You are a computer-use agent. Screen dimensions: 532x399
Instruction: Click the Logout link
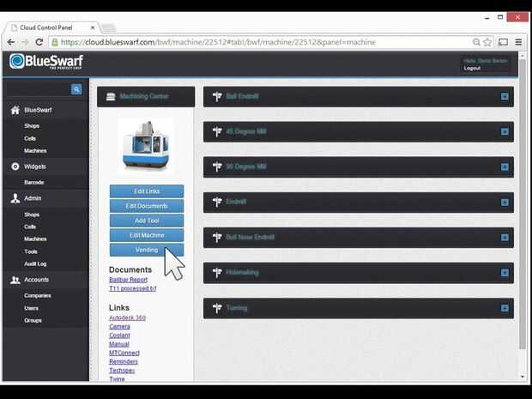coord(472,68)
